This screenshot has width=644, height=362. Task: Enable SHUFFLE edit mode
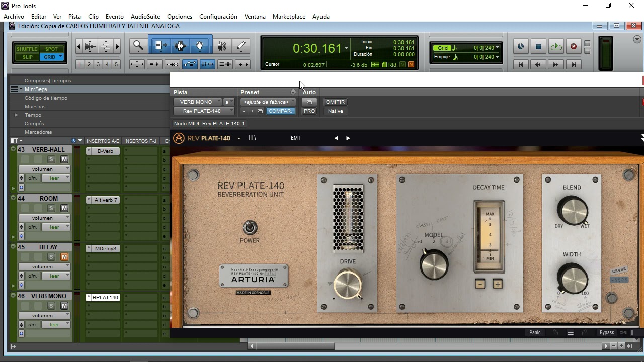27,49
